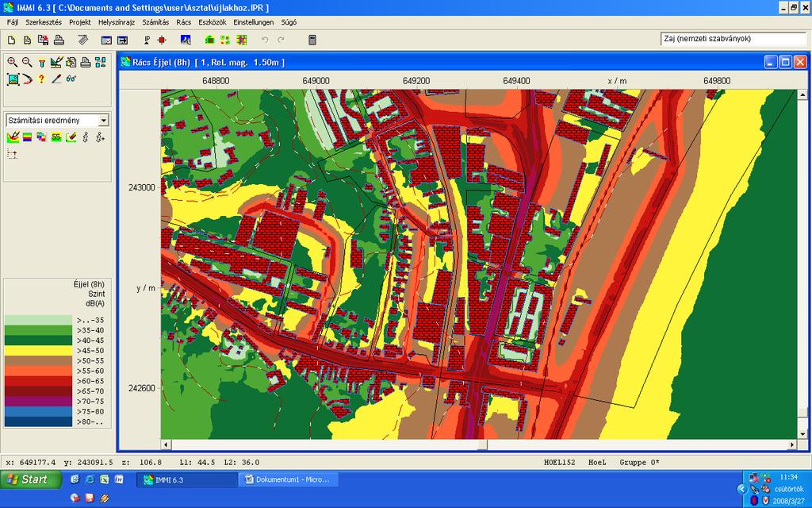Click the yellow >45-50 legend color swatch
812x508 pixels.
(38, 350)
